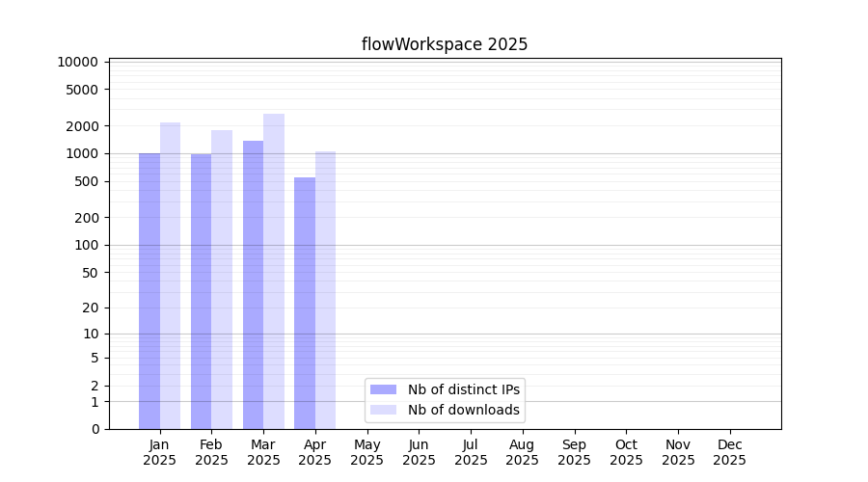The height and width of the screenshot is (482, 868).
Task: Select February's distinct IPs bar
Action: [201, 291]
